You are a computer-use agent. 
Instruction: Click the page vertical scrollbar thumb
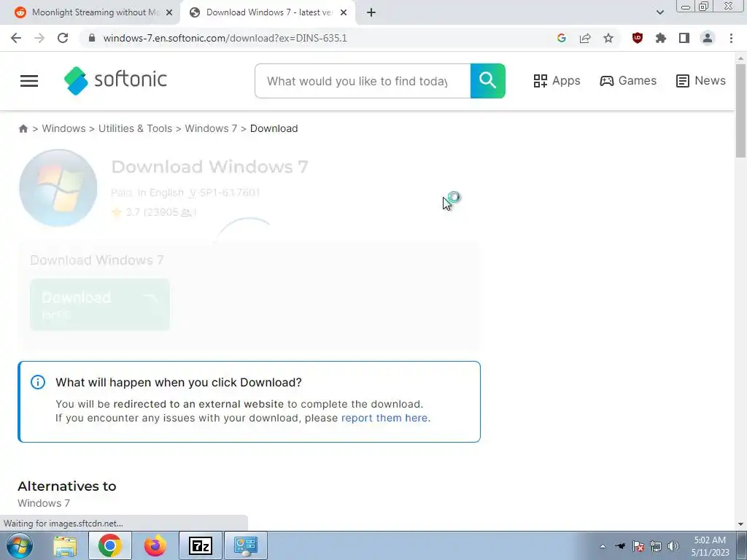click(740, 111)
